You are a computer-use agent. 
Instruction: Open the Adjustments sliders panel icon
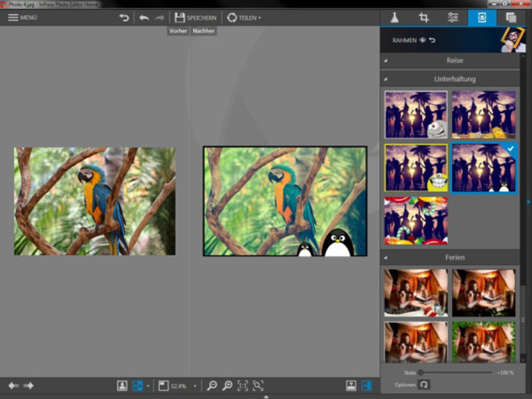pos(453,17)
